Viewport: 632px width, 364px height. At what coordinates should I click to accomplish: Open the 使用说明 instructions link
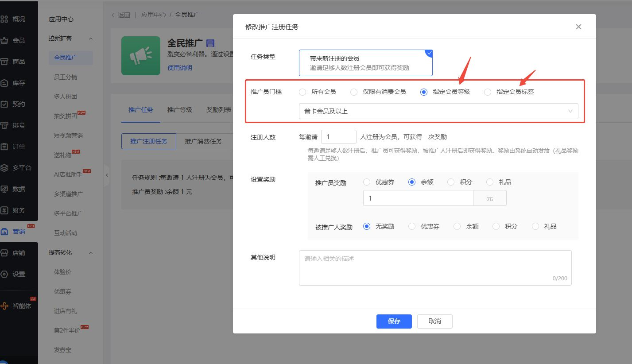tap(180, 67)
